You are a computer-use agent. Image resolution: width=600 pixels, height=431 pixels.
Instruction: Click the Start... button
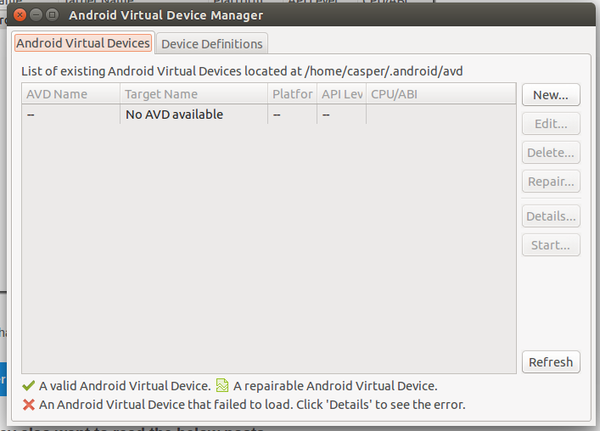551,245
